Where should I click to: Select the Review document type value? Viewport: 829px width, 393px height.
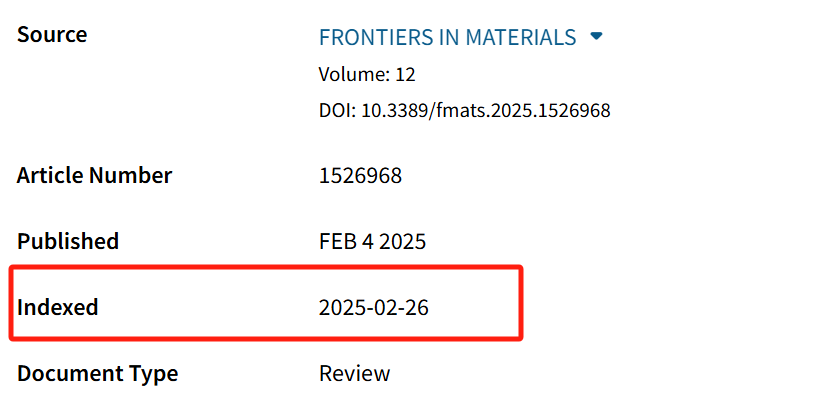click(x=355, y=374)
